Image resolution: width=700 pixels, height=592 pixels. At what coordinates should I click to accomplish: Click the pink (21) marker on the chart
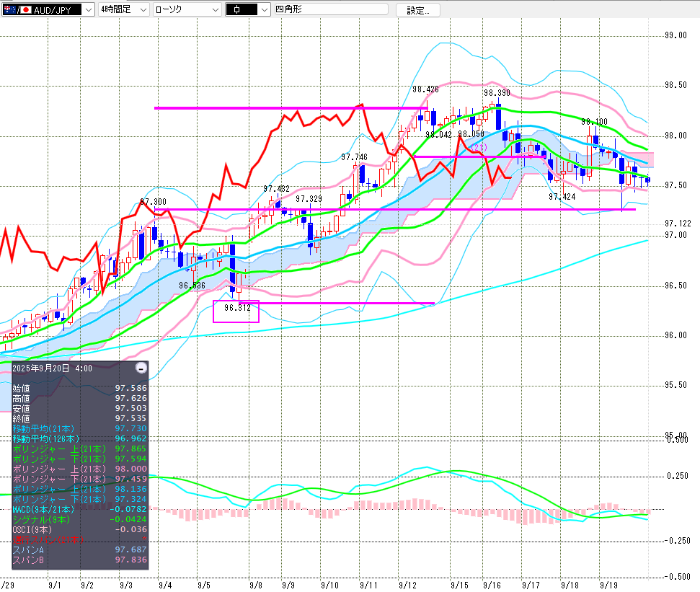click(479, 147)
